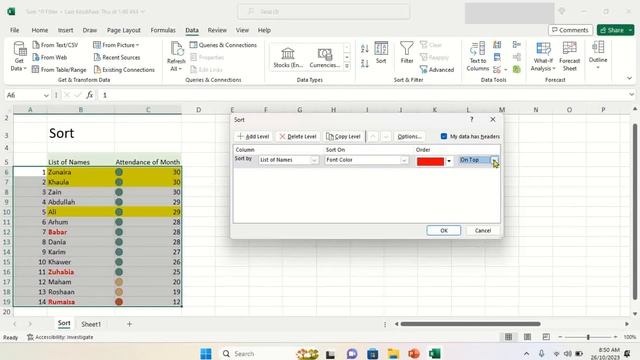This screenshot has width=640, height=360.
Task: Click the Share button
Action: pos(615,30)
